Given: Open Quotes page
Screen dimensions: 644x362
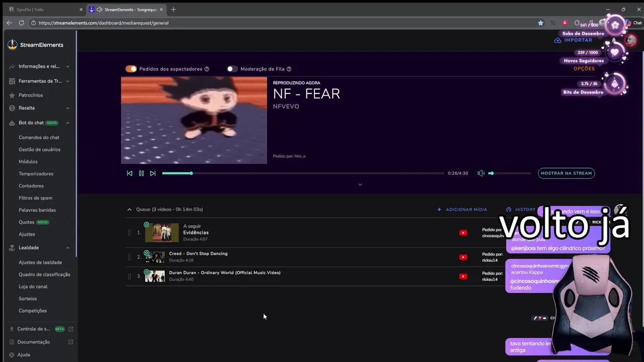Looking at the screenshot, I should (27, 222).
